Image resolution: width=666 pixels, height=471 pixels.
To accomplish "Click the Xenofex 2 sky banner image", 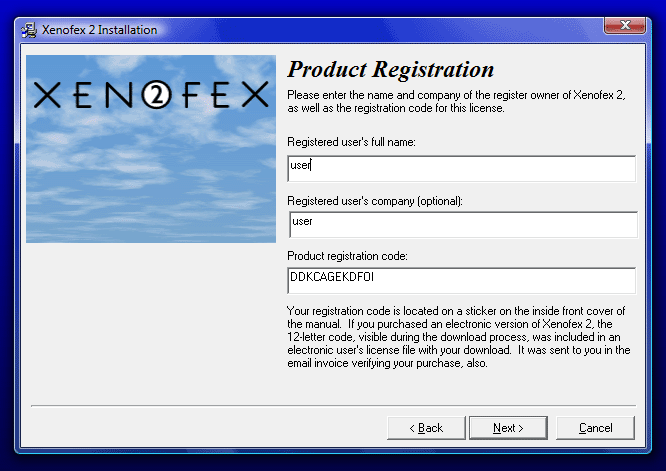I will pyautogui.click(x=151, y=149).
